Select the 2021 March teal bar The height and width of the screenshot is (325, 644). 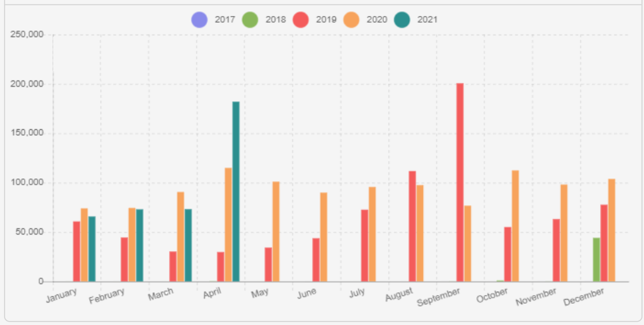click(x=188, y=246)
